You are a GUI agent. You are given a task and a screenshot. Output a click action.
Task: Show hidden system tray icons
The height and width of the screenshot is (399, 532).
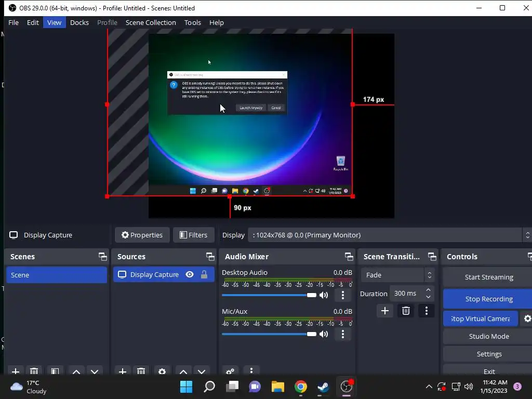[429, 387]
